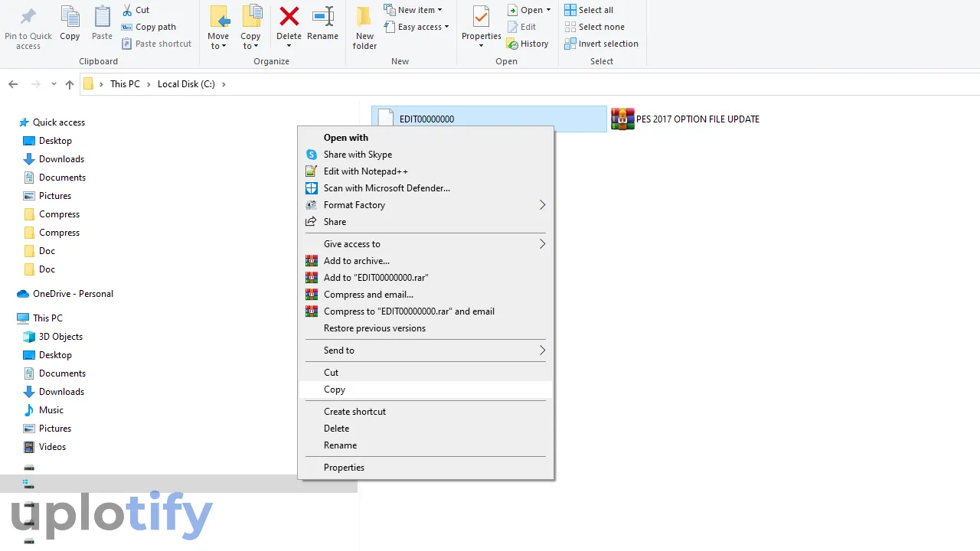
Task: Expand Give access to submenu
Action: tap(425, 244)
